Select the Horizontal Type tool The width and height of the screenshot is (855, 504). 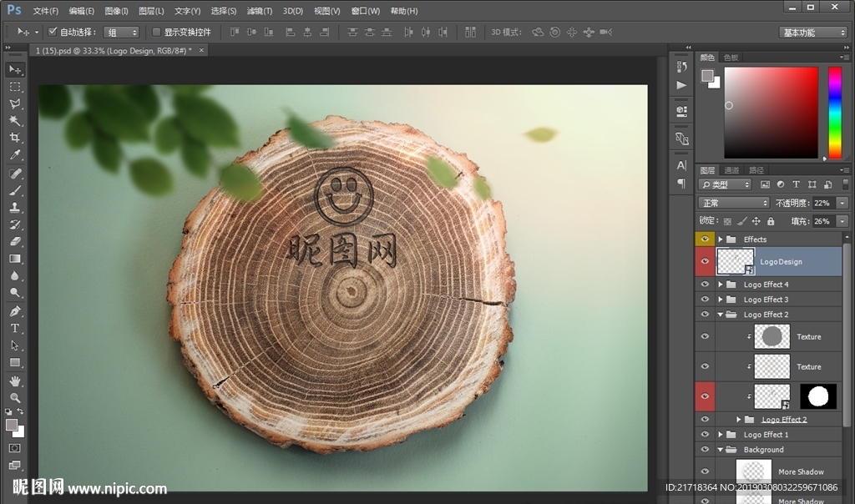[15, 329]
